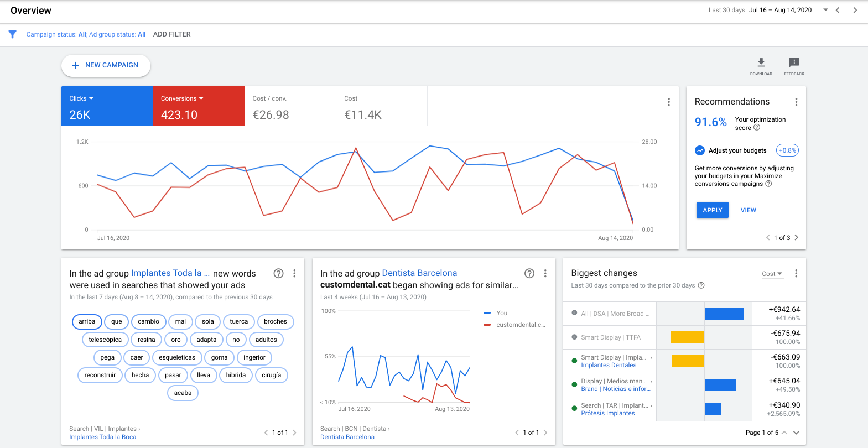
Task: Select the 'arriba' search word chip
Action: 87,322
